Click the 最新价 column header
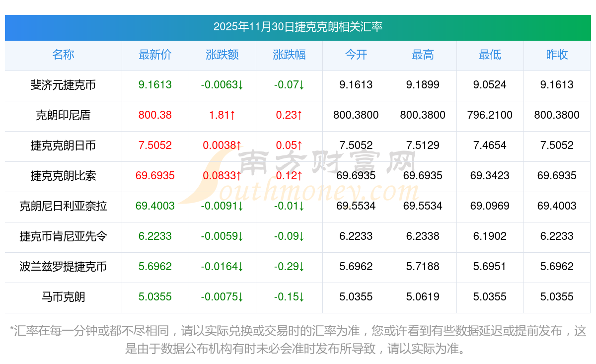The width and height of the screenshot is (596, 364). point(155,55)
